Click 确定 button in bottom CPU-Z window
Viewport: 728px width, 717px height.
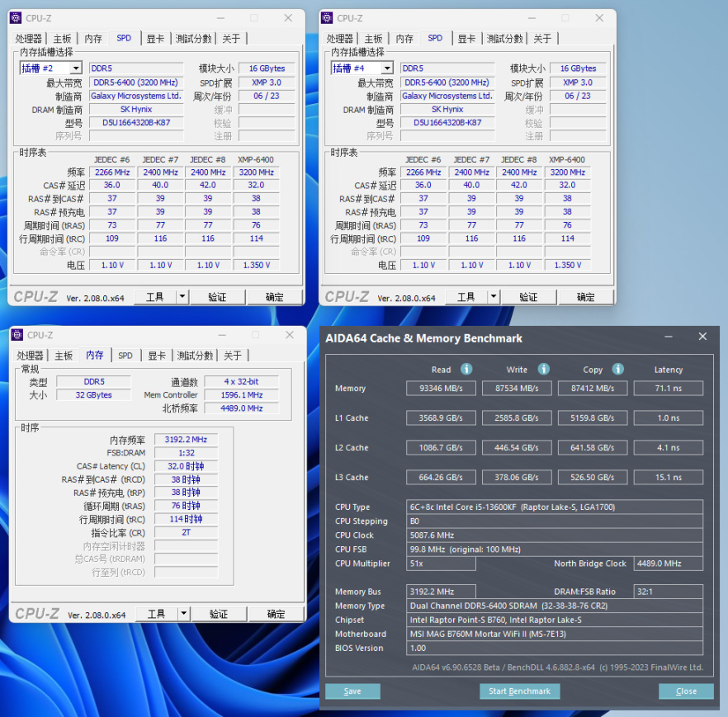tap(276, 614)
